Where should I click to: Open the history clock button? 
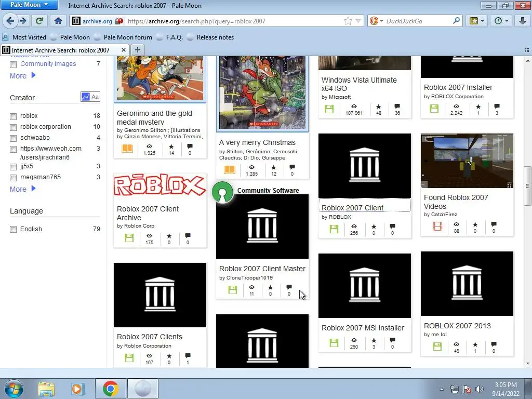501,21
